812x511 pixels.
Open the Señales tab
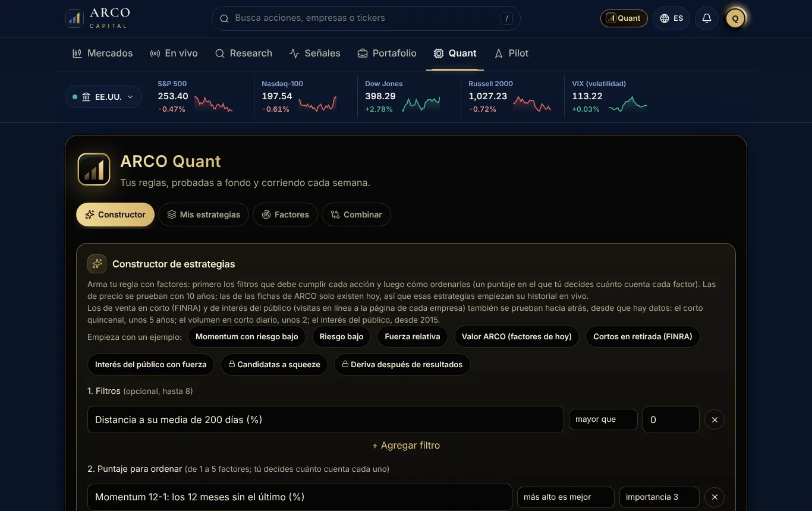(315, 53)
